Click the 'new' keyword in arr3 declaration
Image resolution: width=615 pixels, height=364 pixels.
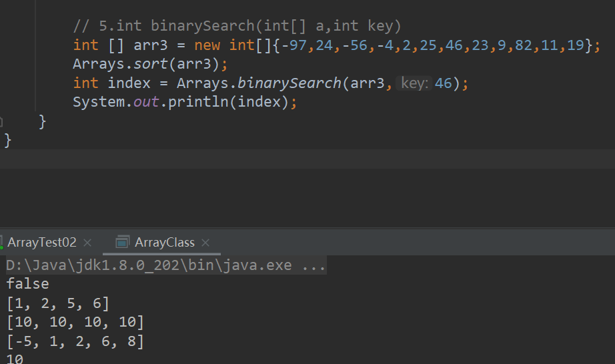(x=207, y=45)
